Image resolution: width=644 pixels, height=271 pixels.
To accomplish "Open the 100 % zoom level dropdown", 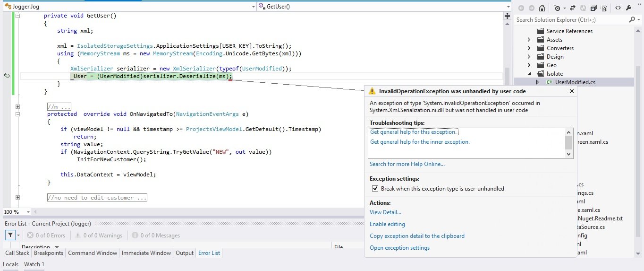I will [28, 212].
